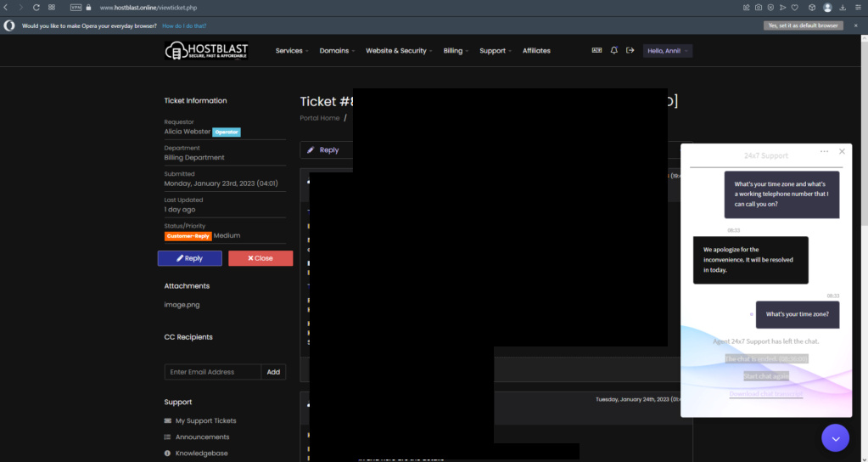Click 'Start chat again' in chat widget
Viewport: 868px width, 462px height.
pyautogui.click(x=766, y=376)
